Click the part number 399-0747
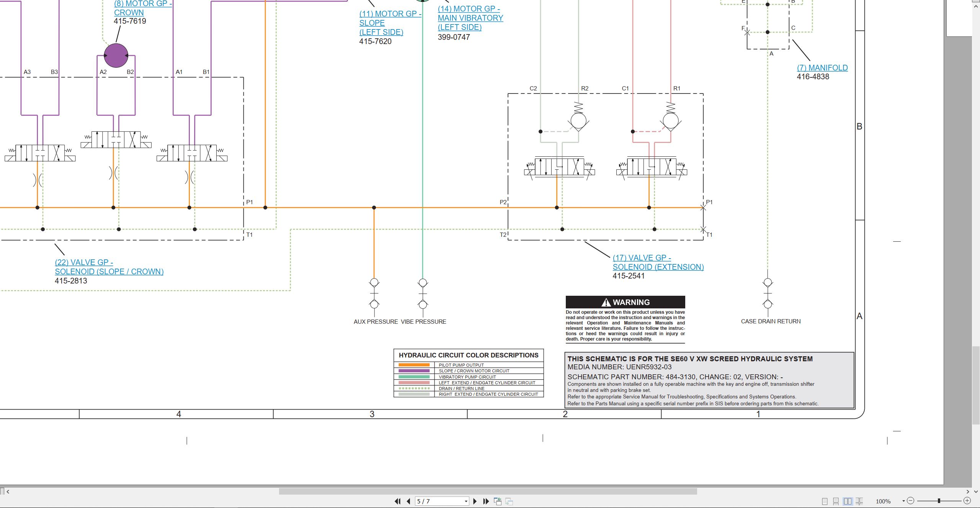 [454, 37]
